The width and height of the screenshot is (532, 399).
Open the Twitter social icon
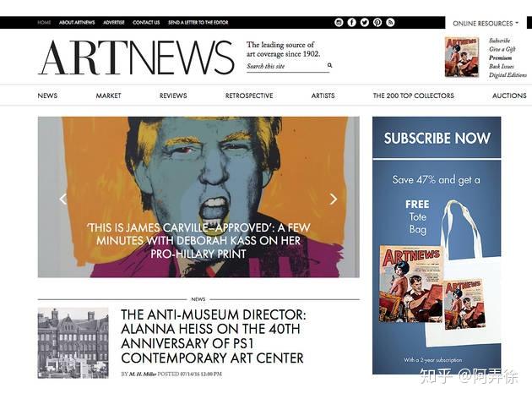365,23
